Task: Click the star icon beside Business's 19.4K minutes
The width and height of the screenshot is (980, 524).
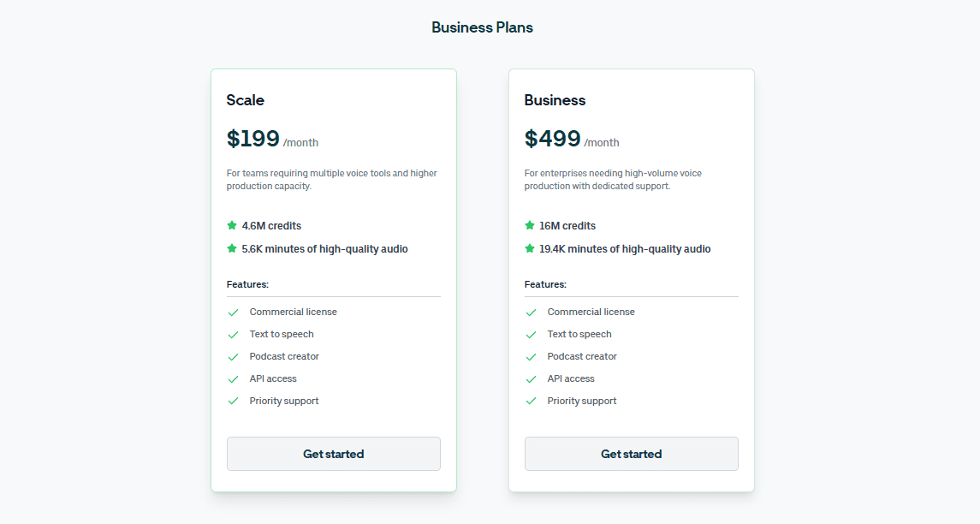Action: tap(530, 248)
